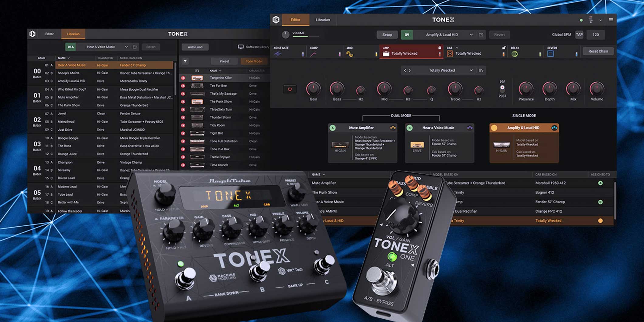Viewport: 644px width, 322px height.
Task: Click the red IK badge beside Tangerine Killer
Action: [183, 78]
